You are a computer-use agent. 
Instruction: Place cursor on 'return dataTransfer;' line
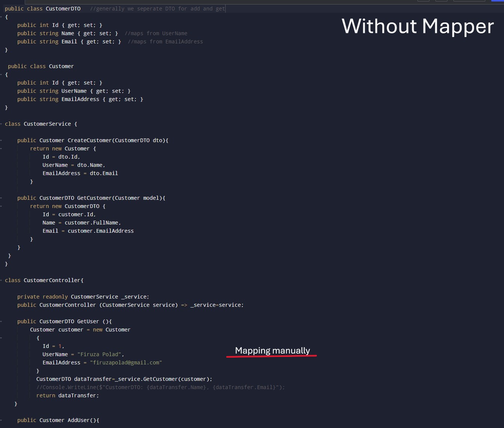point(67,395)
